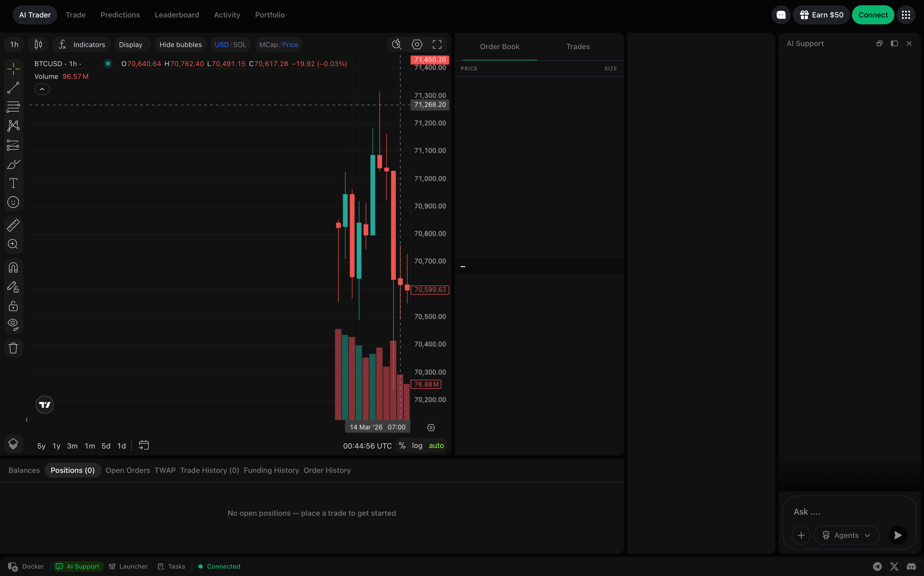924x576 pixels.
Task: Open the Leaderboard navigation item
Action: pyautogui.click(x=177, y=15)
